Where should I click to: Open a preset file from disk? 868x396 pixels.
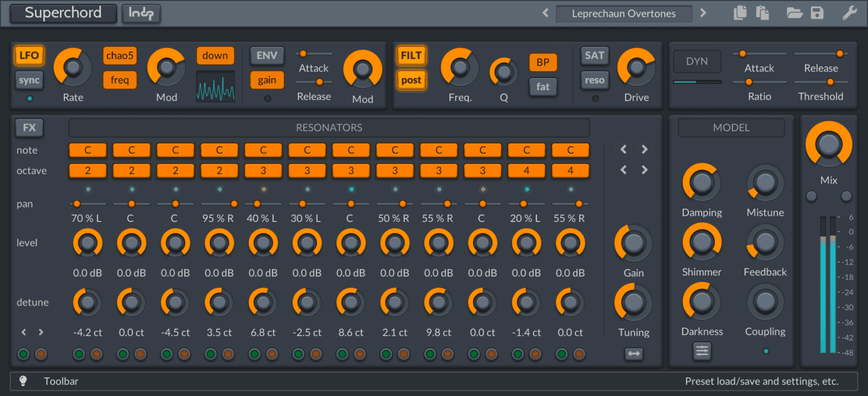(x=795, y=12)
